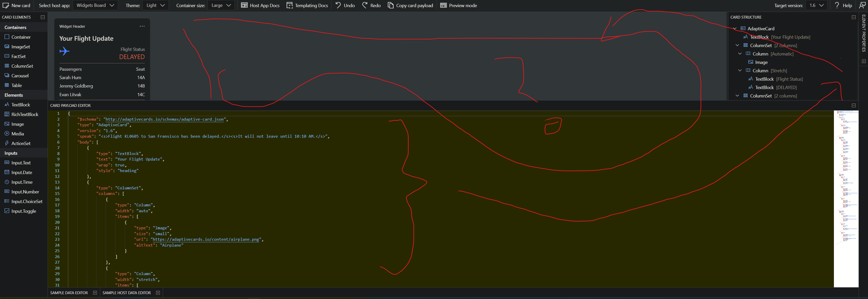Open the host app selector dropdown
Screen dimensions: 868x299
pos(95,5)
